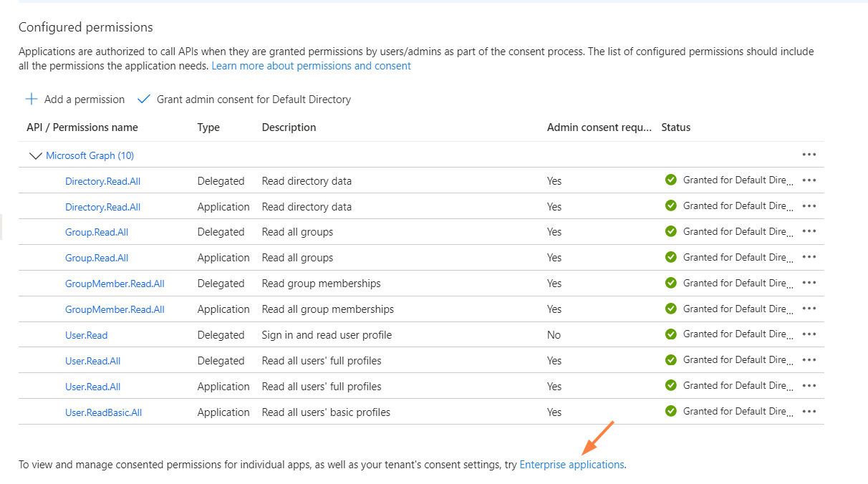Viewport: 868px width, 484px height.
Task: Open the Application Directory.Read.All permission
Action: coord(102,207)
